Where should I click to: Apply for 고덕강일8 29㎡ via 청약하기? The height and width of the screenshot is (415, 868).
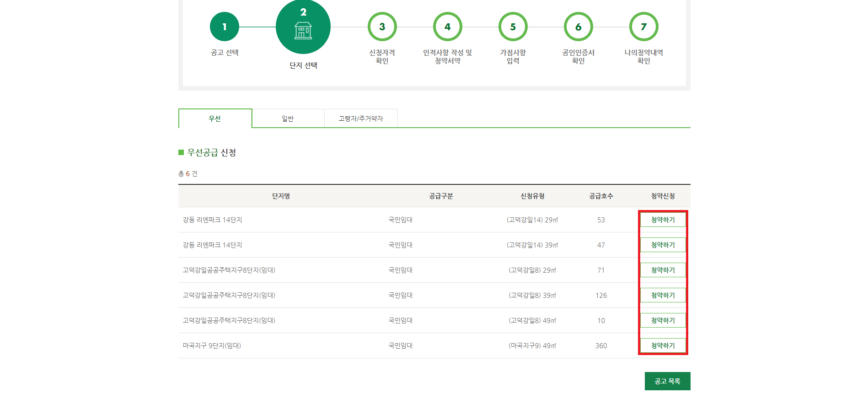coord(663,270)
